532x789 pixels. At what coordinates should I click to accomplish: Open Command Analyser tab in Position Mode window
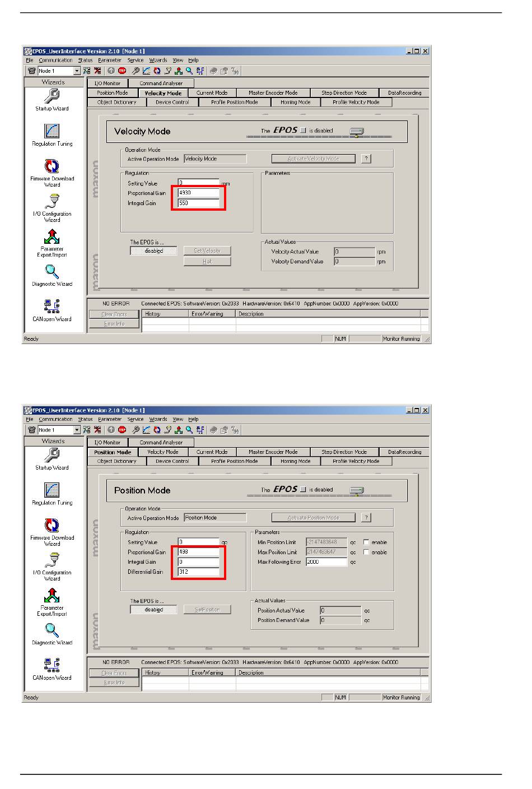[x=161, y=443]
